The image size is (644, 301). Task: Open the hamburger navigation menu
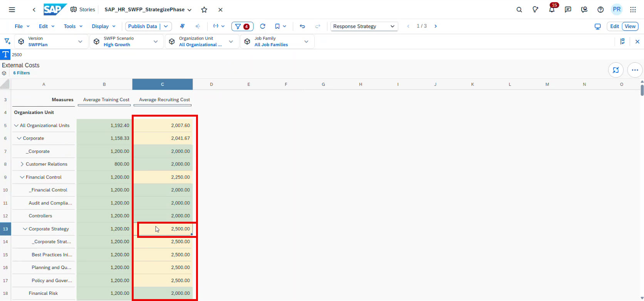tap(12, 10)
